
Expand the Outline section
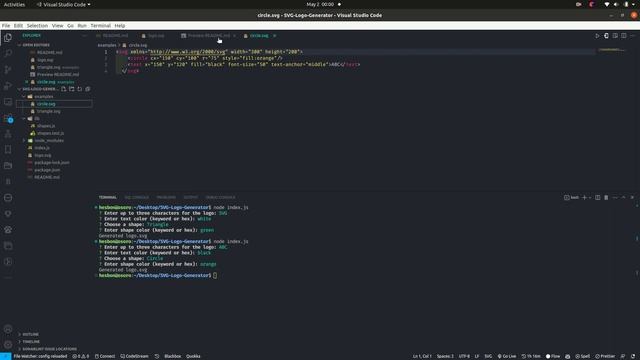coord(30,334)
